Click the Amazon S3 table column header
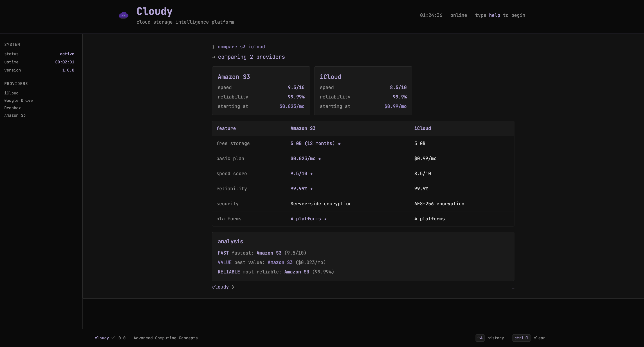644x347 pixels. tap(303, 128)
